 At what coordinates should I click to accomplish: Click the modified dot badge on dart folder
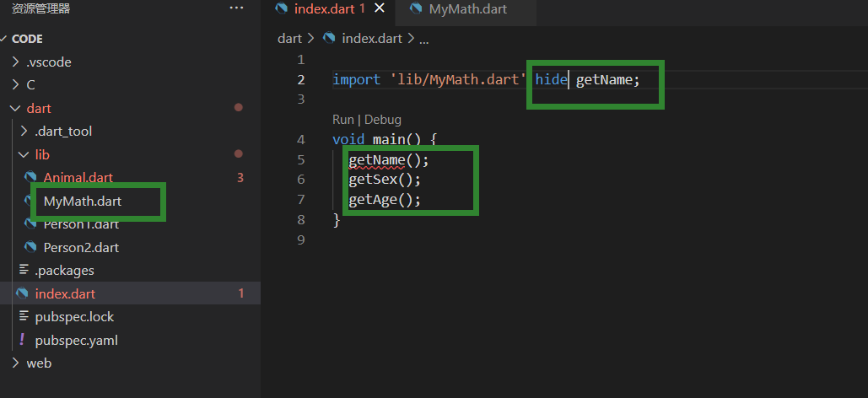click(x=239, y=107)
